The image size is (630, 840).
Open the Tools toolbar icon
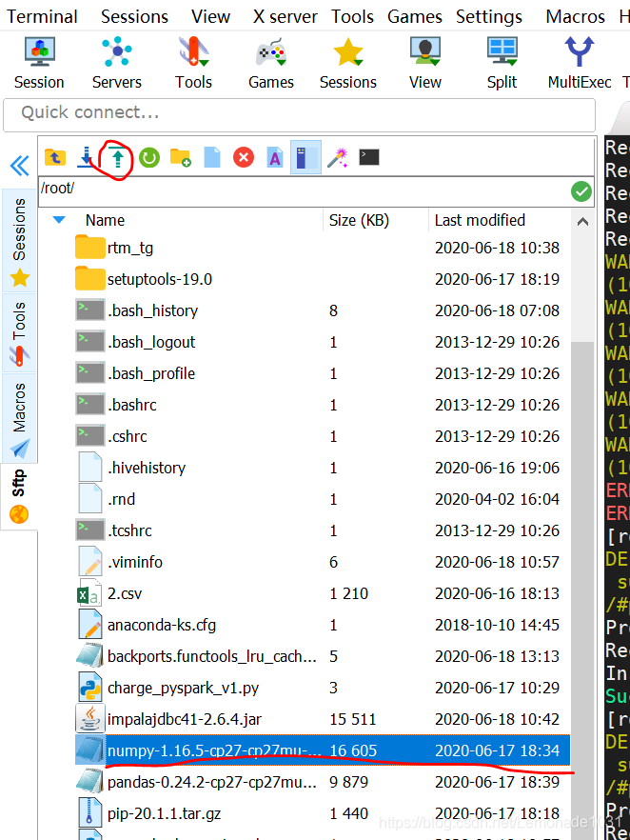click(194, 63)
